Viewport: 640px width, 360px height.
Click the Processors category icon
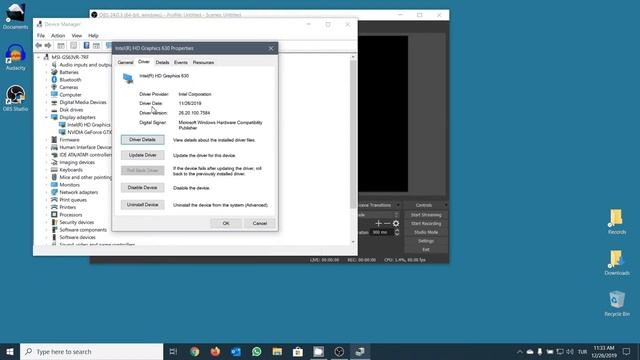(54, 215)
